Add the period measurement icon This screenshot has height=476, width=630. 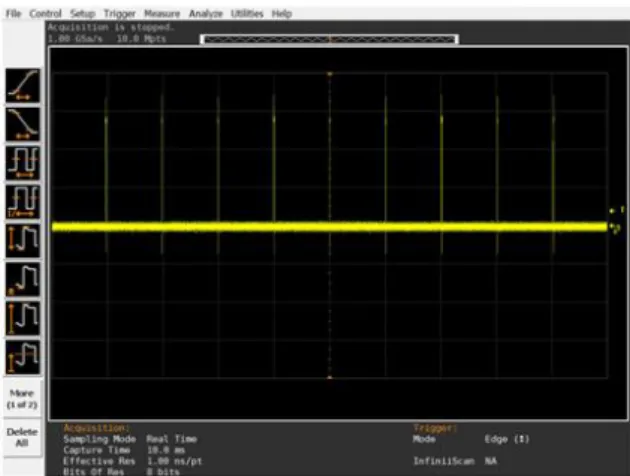tap(23, 163)
